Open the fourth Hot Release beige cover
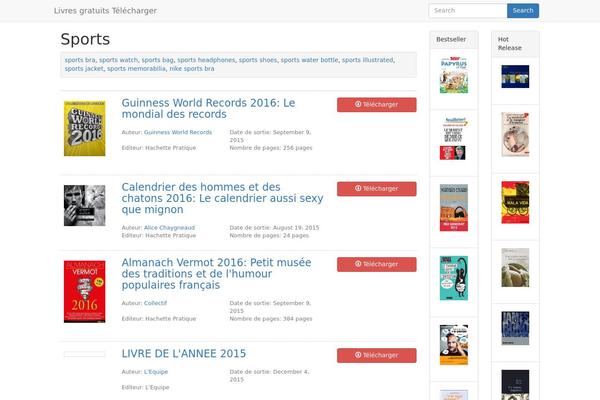Image resolution: width=600 pixels, height=400 pixels. tap(515, 268)
